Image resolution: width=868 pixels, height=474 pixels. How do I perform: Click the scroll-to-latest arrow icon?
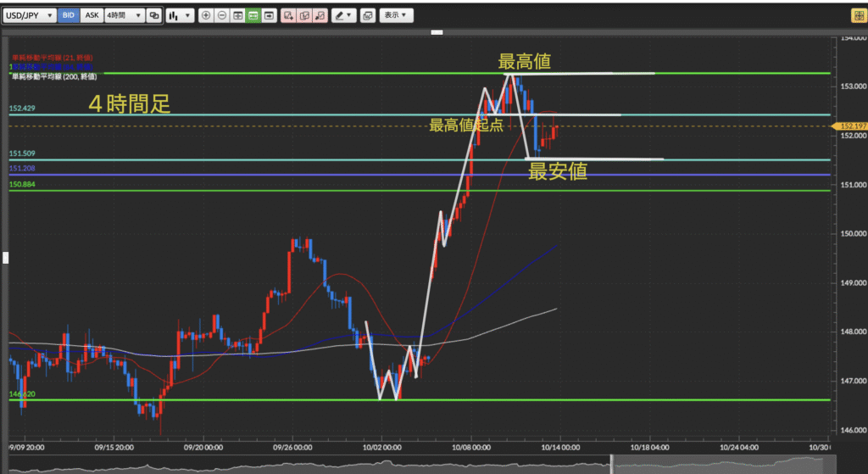(269, 15)
